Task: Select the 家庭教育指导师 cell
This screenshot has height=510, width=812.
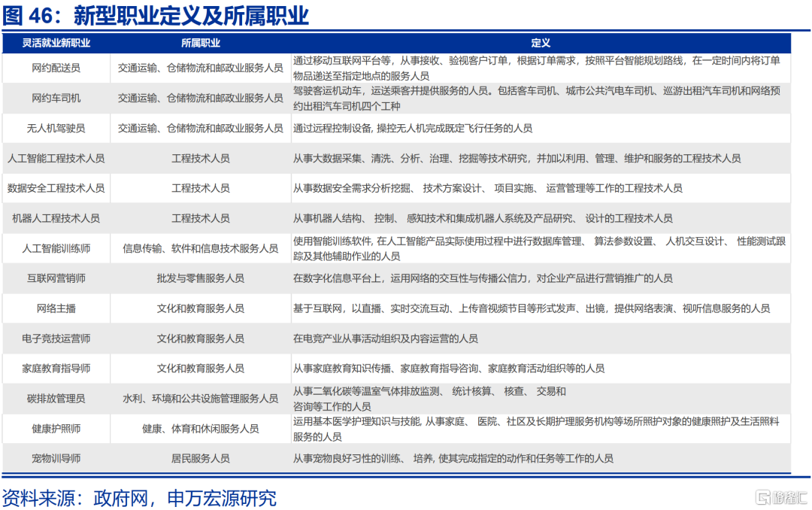Action: [56, 369]
